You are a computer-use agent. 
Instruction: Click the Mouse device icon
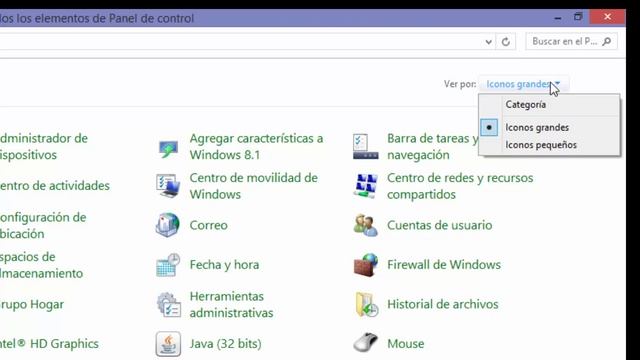click(x=366, y=343)
